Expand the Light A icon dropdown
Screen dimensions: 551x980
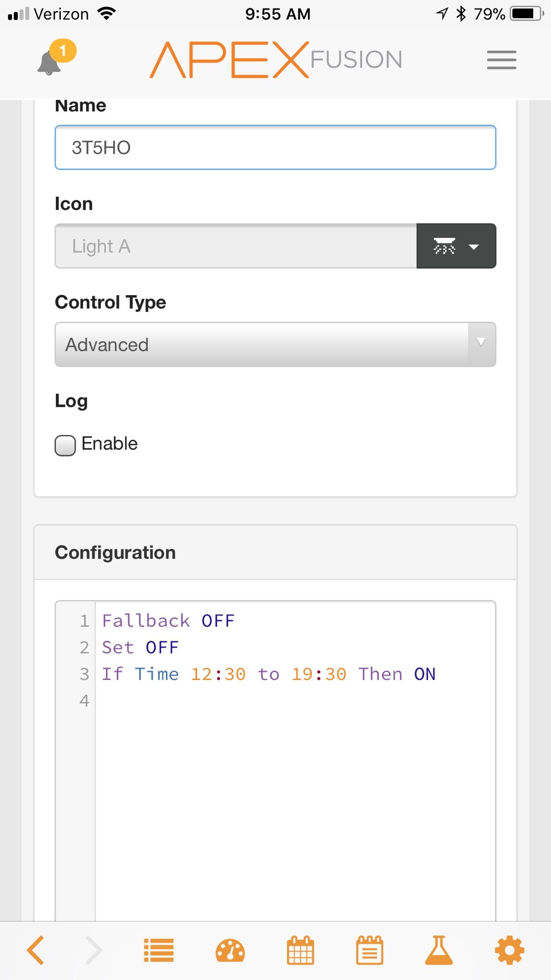point(456,246)
